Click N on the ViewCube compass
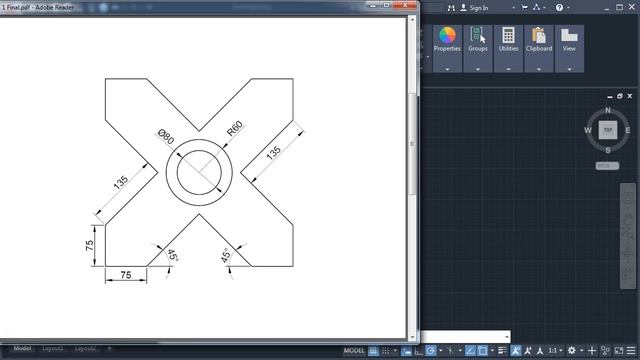 608,110
